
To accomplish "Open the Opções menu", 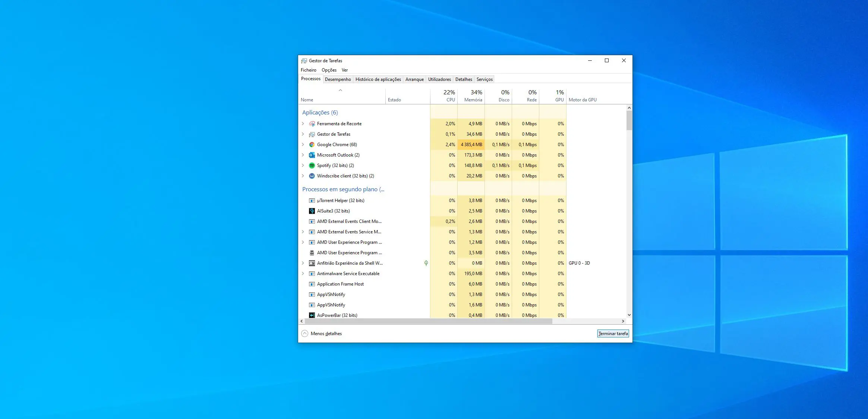I will 329,70.
